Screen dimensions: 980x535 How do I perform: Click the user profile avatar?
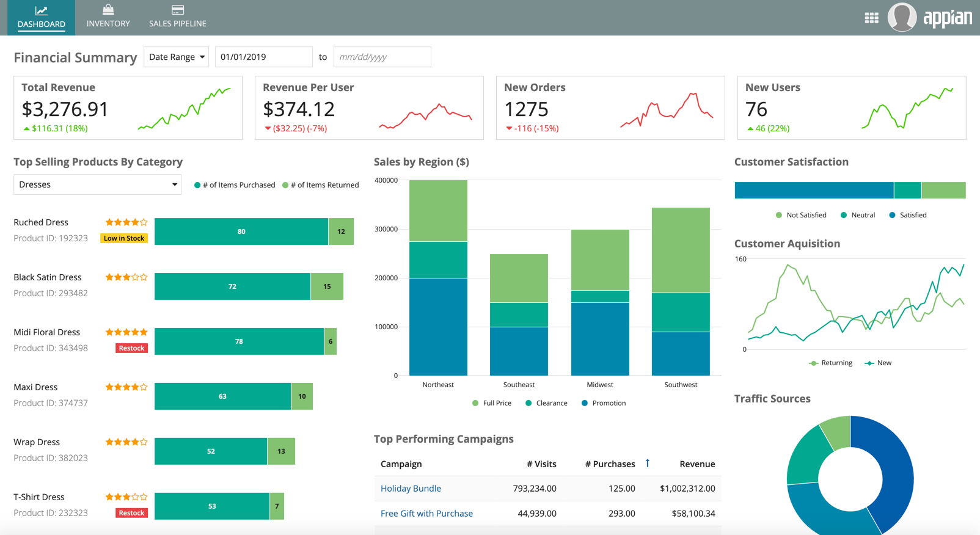pos(901,17)
